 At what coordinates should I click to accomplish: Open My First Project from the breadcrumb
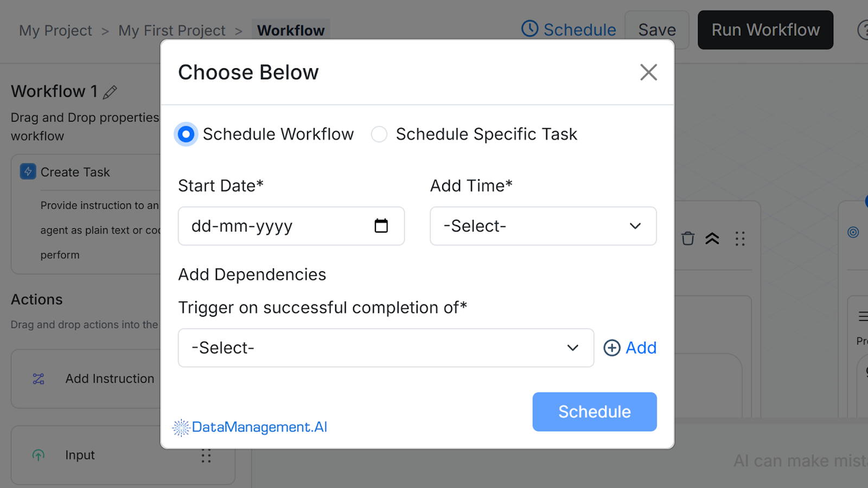click(171, 30)
